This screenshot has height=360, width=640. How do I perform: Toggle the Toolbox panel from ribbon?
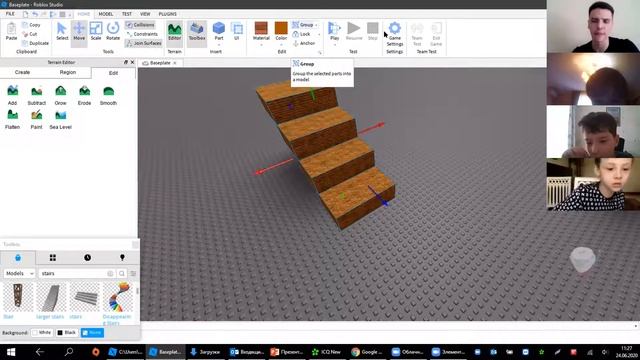(197, 32)
